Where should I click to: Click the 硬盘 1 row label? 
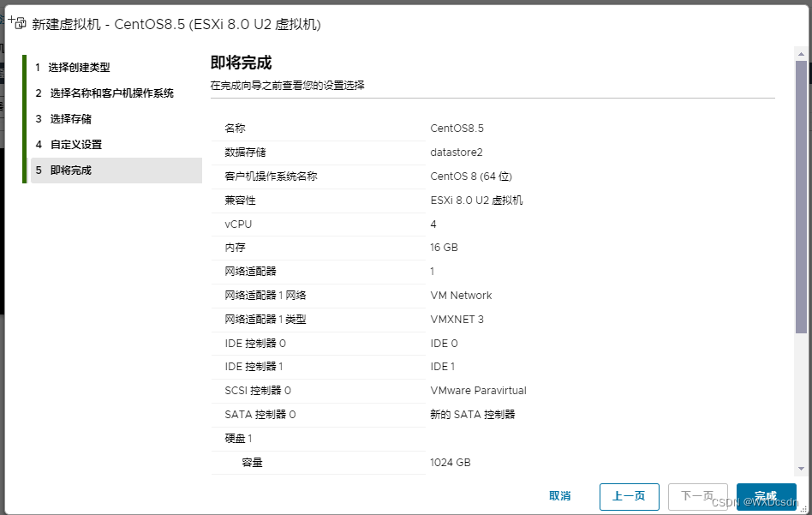pos(238,439)
